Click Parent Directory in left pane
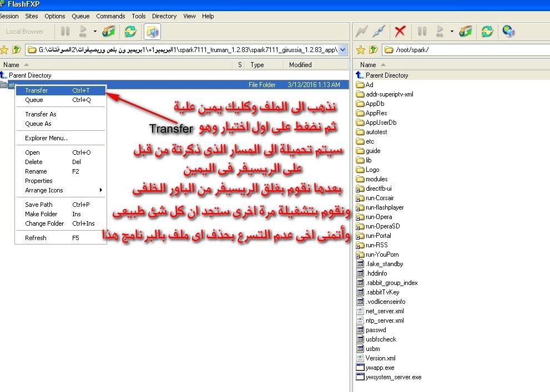This screenshot has height=392, width=550. coord(30,75)
